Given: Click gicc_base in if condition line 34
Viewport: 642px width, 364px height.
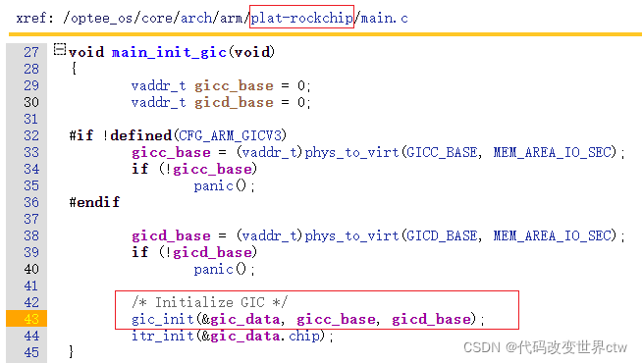Looking at the screenshot, I should (212, 170).
